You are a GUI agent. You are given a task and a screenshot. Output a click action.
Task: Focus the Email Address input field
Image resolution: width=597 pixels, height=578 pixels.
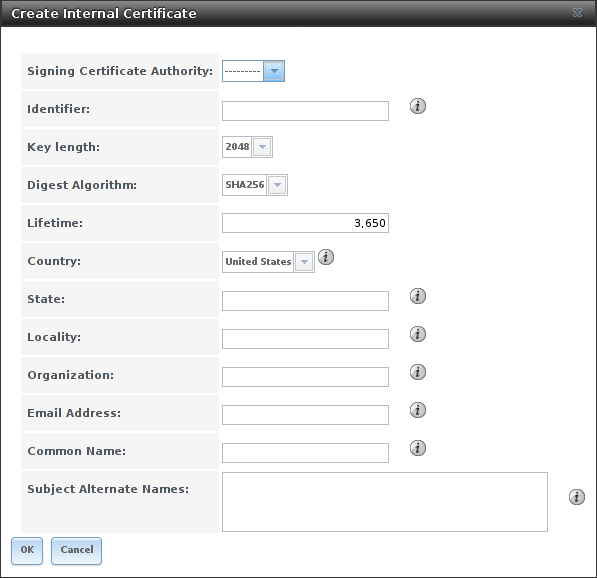pos(305,415)
